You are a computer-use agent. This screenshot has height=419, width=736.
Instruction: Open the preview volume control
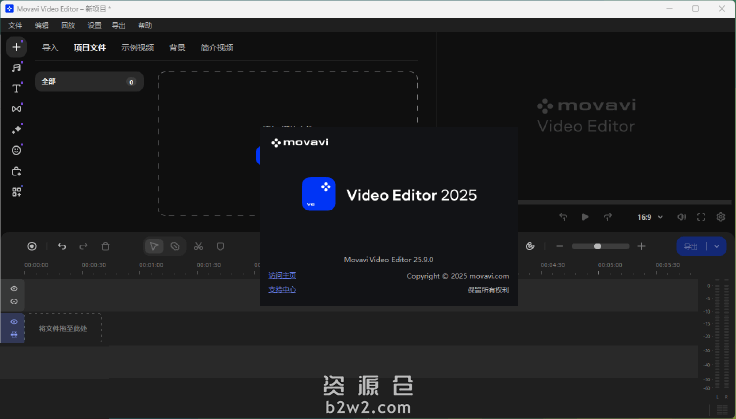(x=682, y=217)
